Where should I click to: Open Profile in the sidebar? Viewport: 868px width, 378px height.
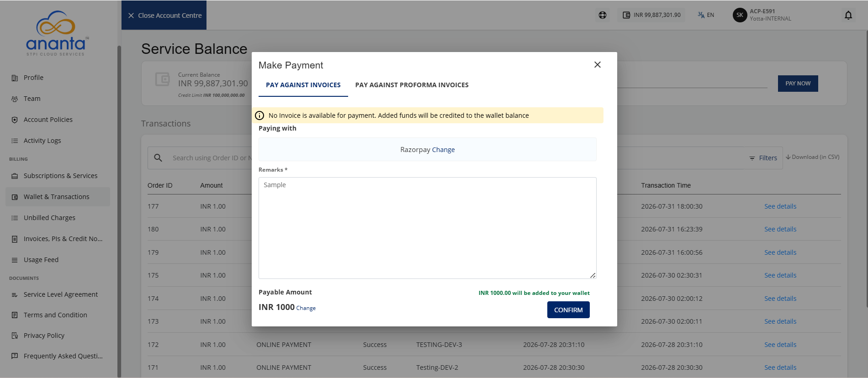[58, 78]
